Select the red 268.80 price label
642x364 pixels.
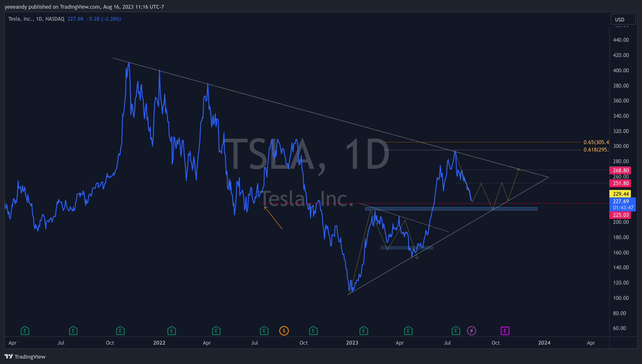tap(621, 170)
